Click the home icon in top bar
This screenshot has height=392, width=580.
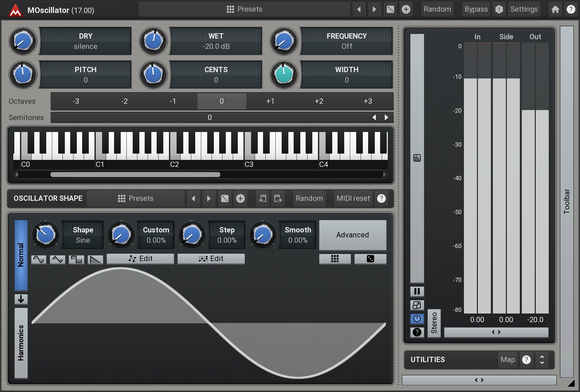coord(555,9)
